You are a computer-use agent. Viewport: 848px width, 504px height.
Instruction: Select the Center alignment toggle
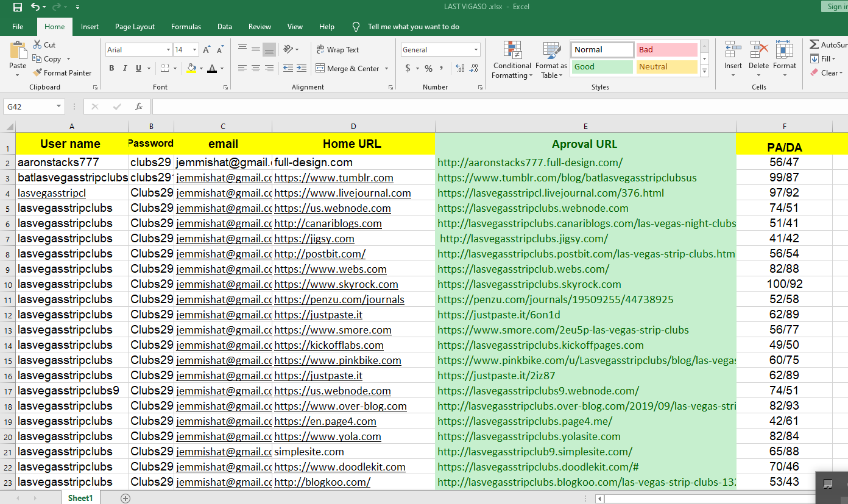pos(256,68)
